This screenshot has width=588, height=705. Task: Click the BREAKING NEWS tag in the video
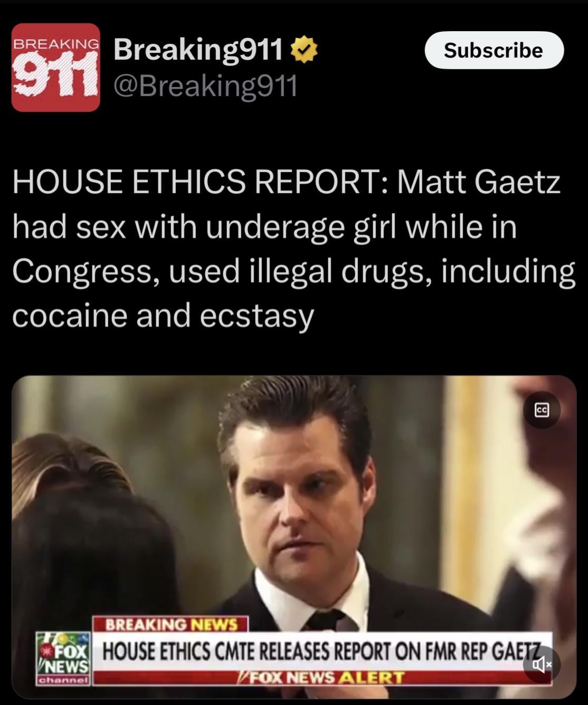tap(171, 625)
